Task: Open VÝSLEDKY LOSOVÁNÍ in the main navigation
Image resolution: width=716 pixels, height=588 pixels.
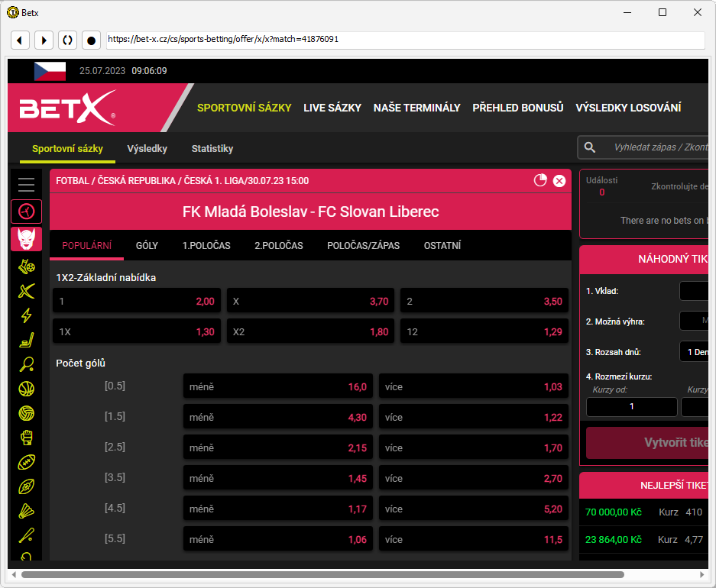Action: (628, 108)
